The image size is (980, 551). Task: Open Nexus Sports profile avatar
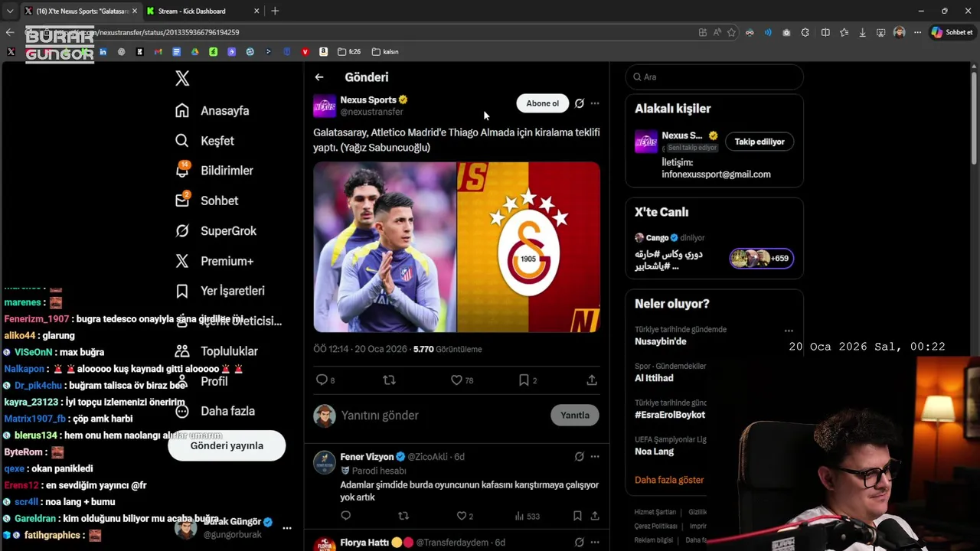[x=325, y=106]
